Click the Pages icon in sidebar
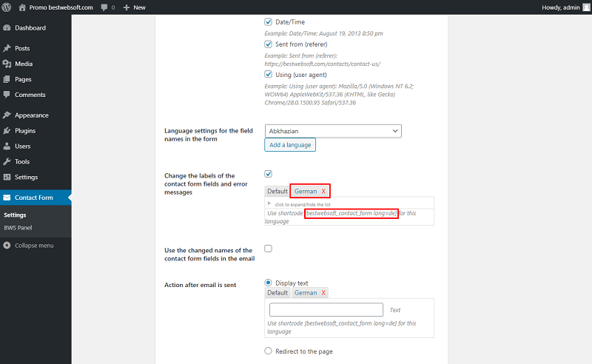 [x=7, y=79]
